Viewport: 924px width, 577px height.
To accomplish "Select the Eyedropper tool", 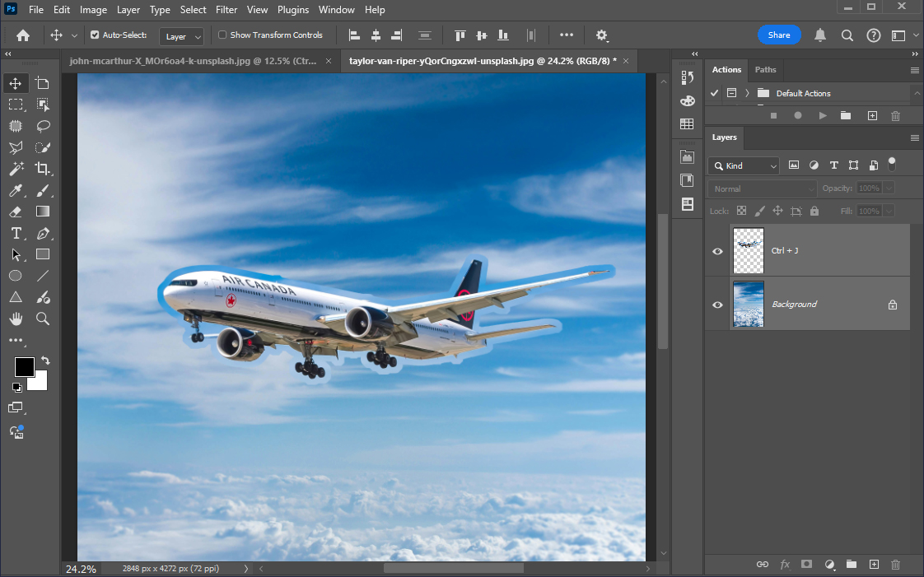I will (x=16, y=190).
